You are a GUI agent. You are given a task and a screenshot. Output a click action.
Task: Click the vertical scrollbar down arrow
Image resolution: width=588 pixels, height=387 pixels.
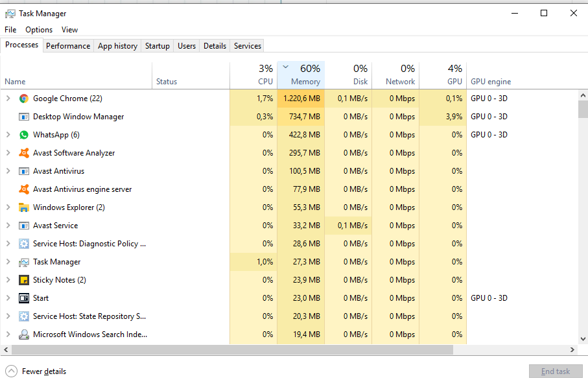(583, 339)
